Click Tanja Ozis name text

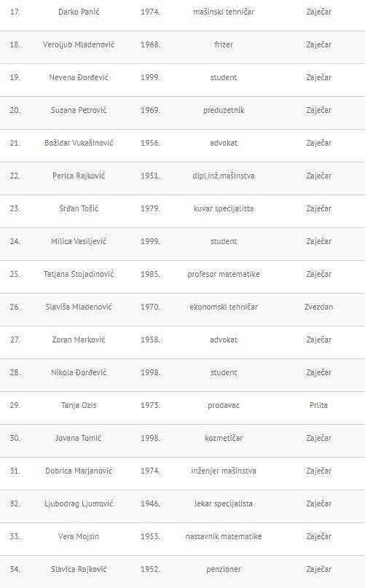(79, 405)
